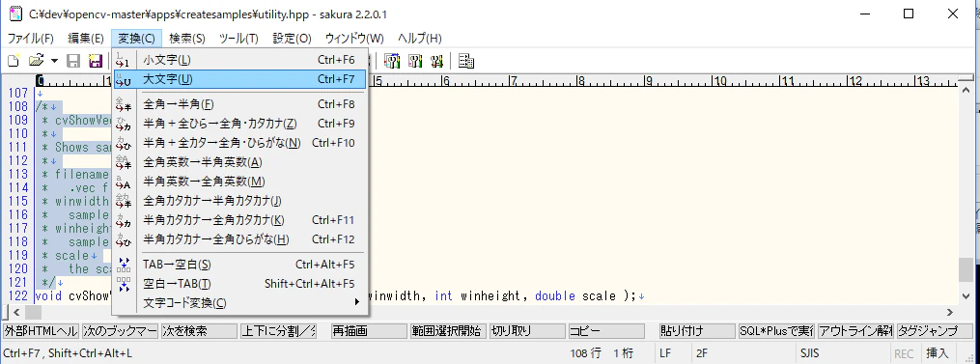Click the horizontal scrollbar left arrow
This screenshot has height=364, width=980.
point(15,312)
